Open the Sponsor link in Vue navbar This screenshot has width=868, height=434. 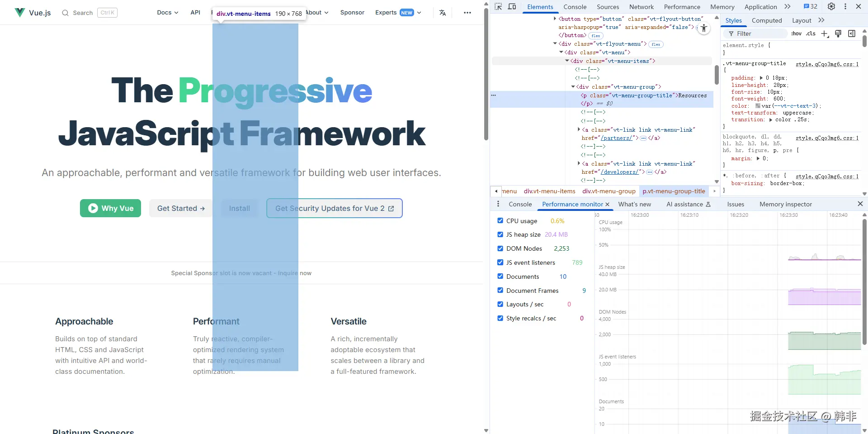(352, 13)
